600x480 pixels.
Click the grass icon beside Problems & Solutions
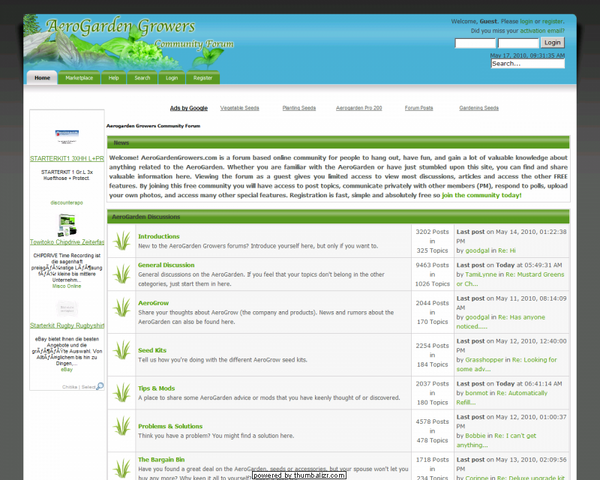122,426
